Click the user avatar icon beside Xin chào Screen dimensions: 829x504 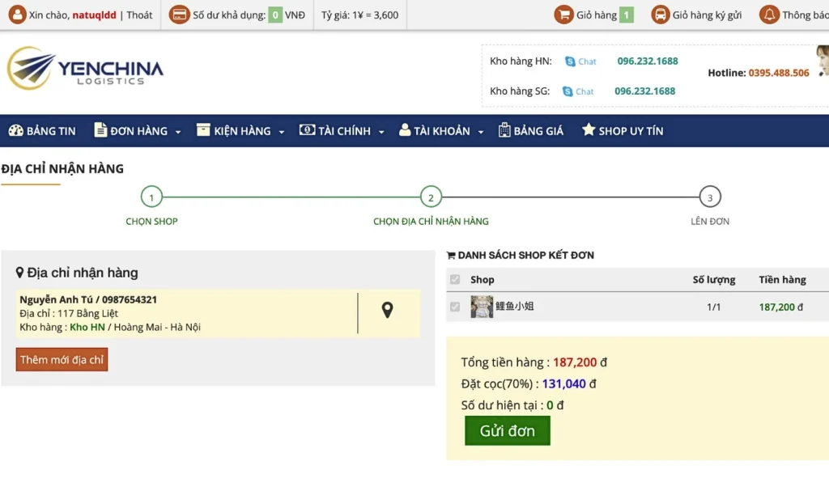point(17,15)
